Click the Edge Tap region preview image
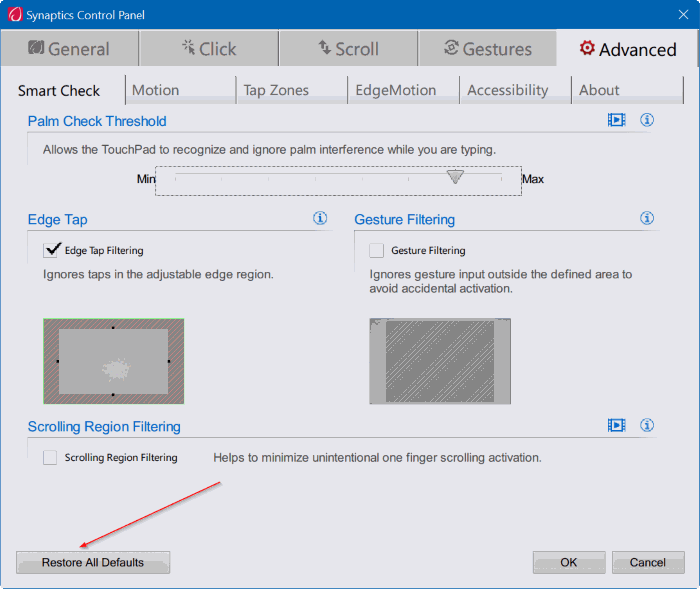700x589 pixels. click(x=113, y=361)
